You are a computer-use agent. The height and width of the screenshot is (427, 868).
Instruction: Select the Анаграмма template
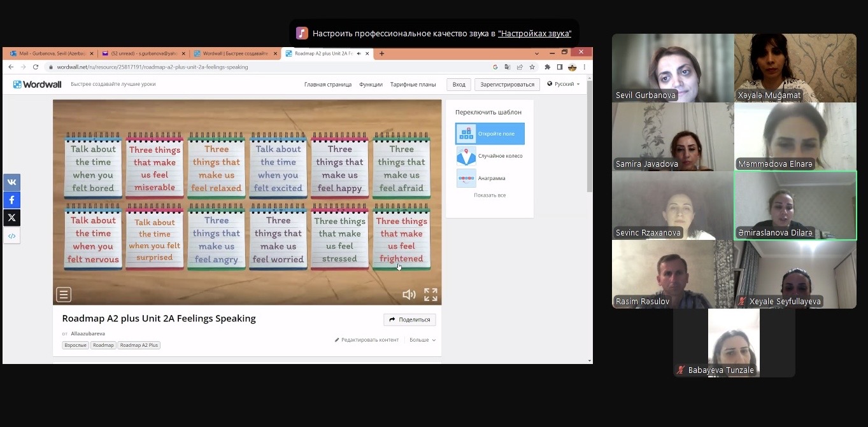490,178
